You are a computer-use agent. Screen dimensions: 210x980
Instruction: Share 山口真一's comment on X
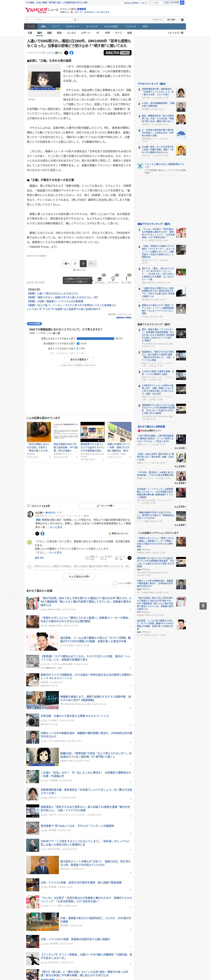[37, 533]
